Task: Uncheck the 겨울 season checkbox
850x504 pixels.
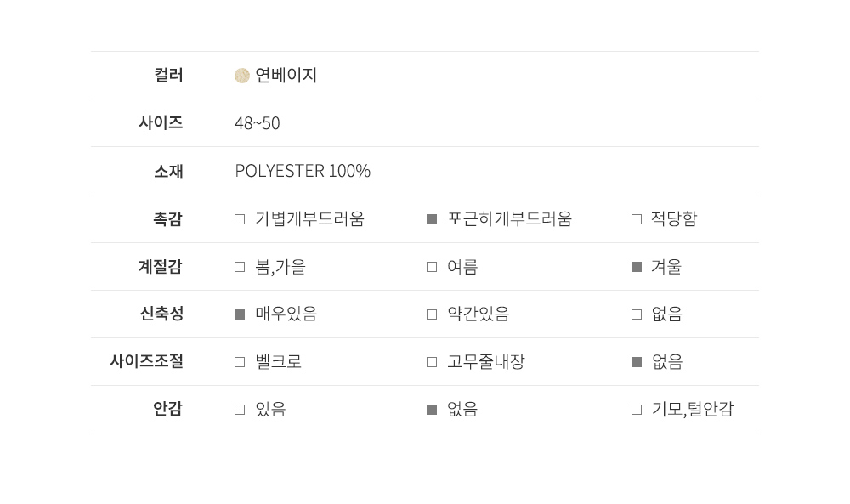Action: pyautogui.click(x=637, y=267)
